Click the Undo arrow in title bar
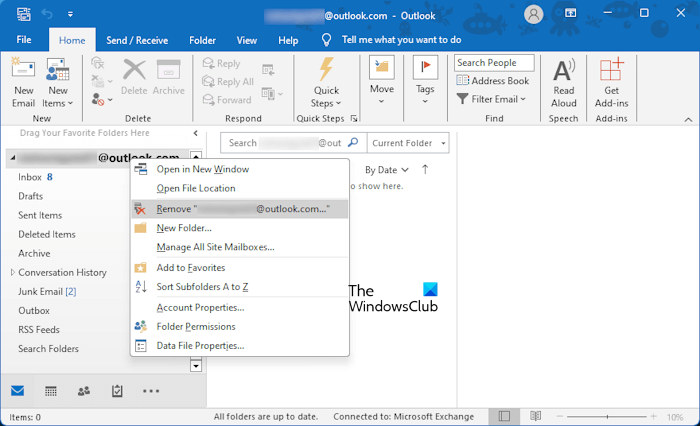The width and height of the screenshot is (700, 426). (x=47, y=14)
